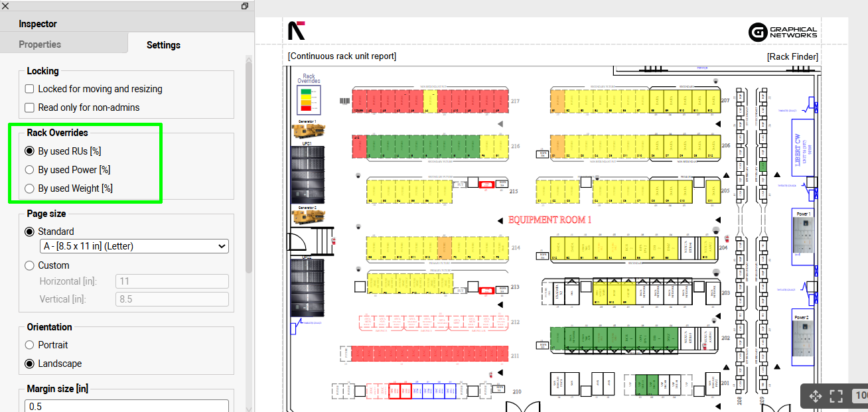Click the Generator 2 icon in diagram
This screenshot has height=412, width=868.
point(309,218)
